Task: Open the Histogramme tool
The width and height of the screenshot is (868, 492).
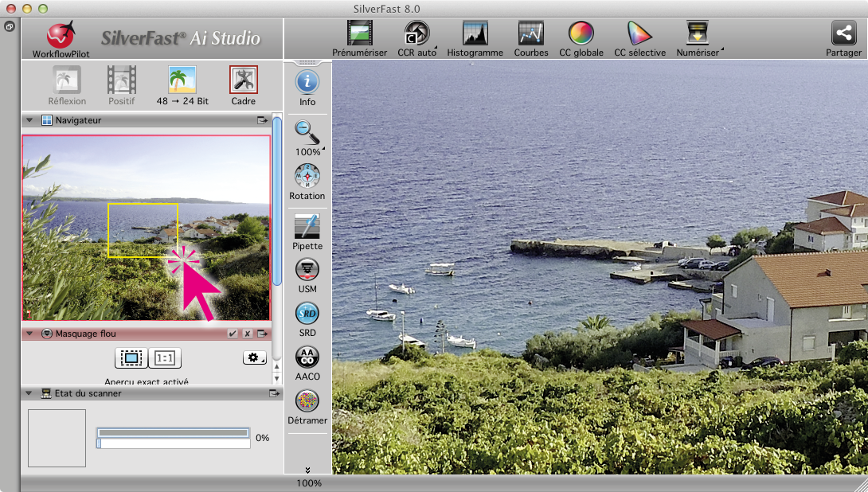Action: (x=475, y=33)
